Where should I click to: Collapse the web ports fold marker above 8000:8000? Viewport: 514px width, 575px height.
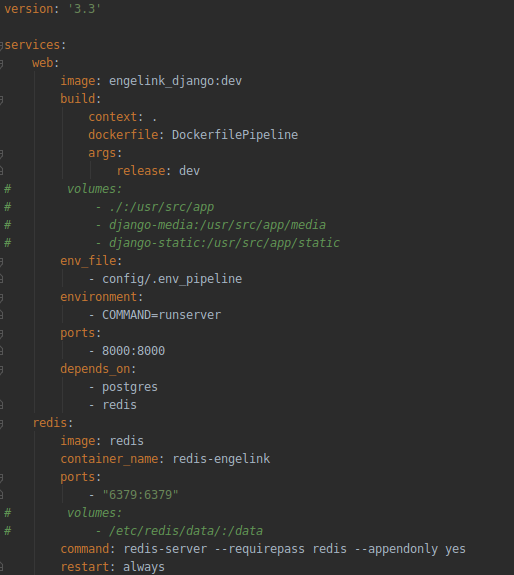[x=1, y=333]
